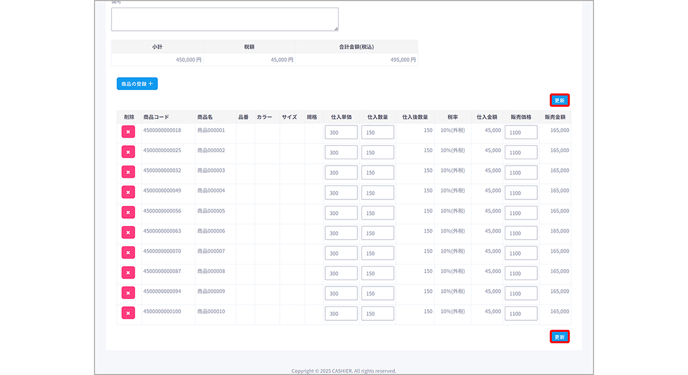Edit 販売価格 field for 商品000007

tap(521, 253)
